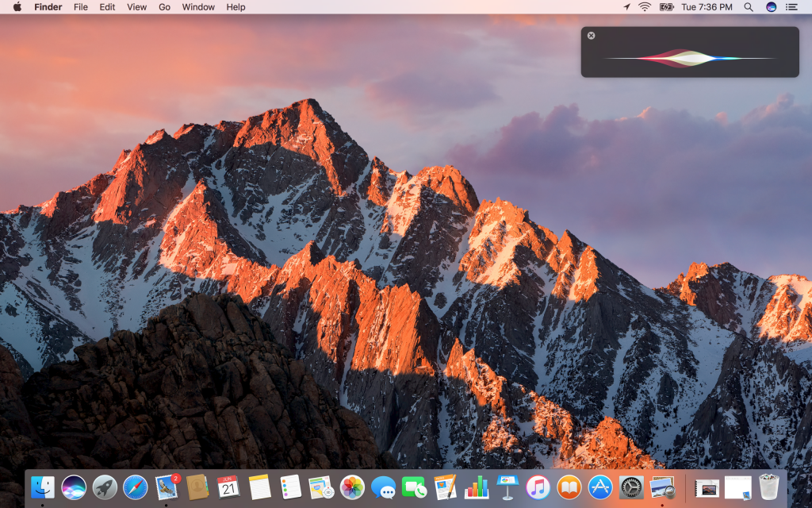Open Siri from the Dock
The image size is (812, 508).
74,487
